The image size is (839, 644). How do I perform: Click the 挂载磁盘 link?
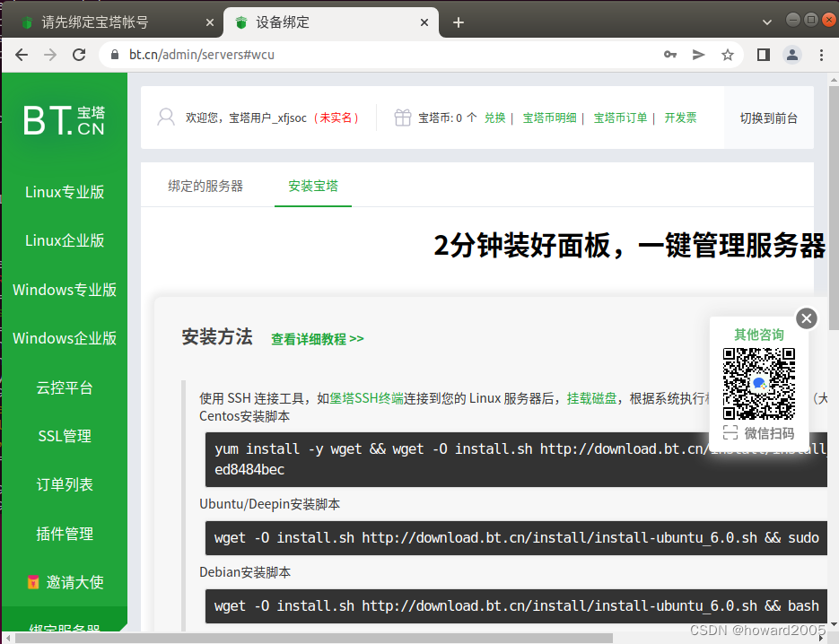click(592, 398)
